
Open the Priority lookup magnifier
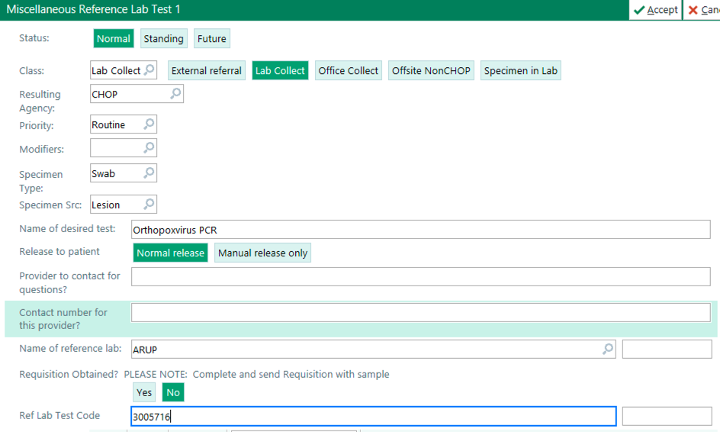point(149,123)
